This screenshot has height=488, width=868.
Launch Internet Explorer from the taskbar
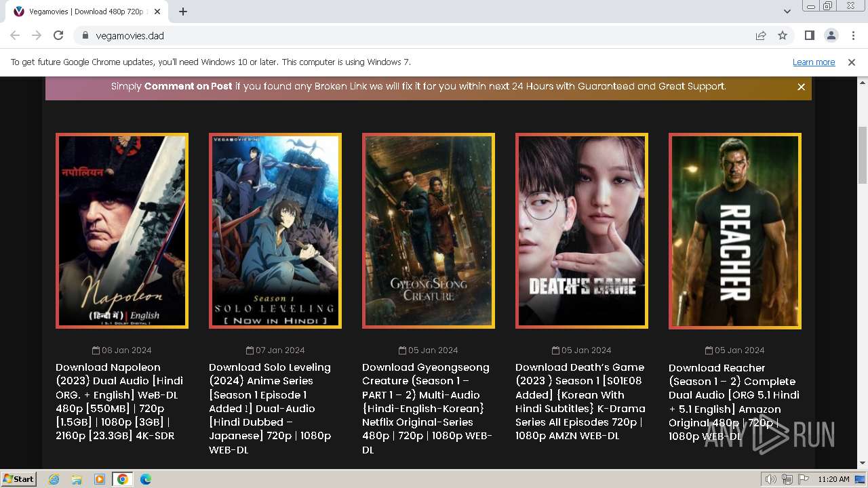pos(54,479)
